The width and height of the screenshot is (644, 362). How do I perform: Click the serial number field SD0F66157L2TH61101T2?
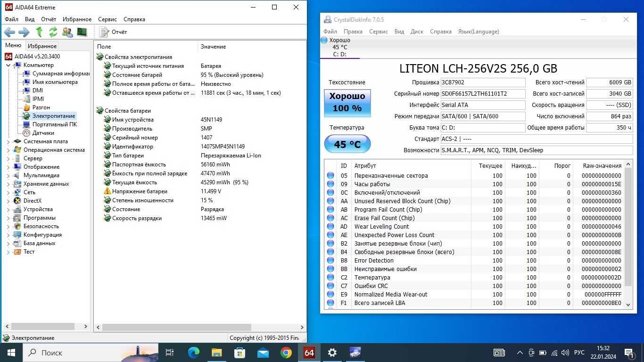click(483, 94)
